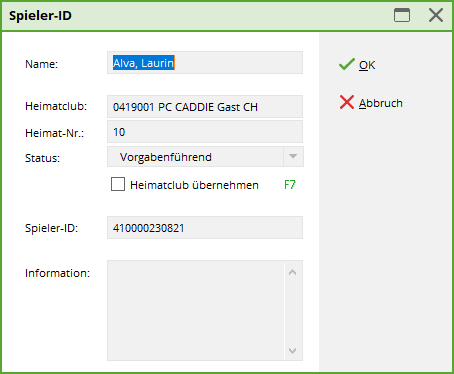Click the green F7 shortcut hint

point(290,185)
